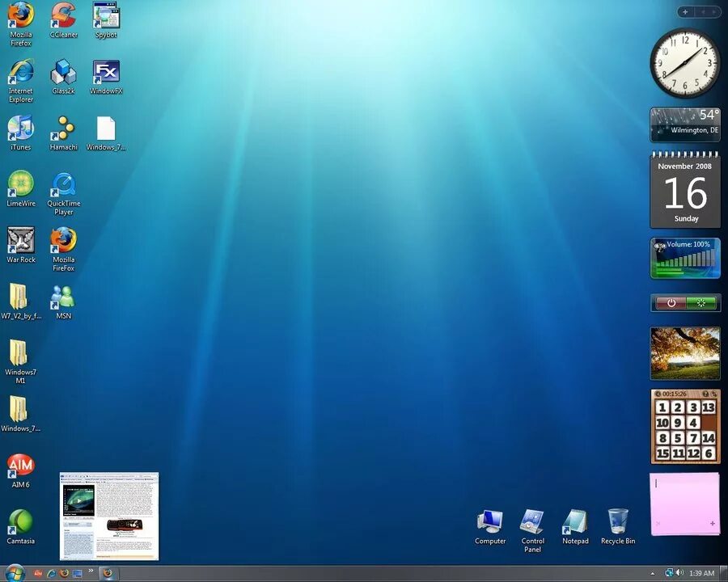This screenshot has height=582, width=728.
Task: Click the 1:39 AM taskbar clock
Action: click(701, 573)
